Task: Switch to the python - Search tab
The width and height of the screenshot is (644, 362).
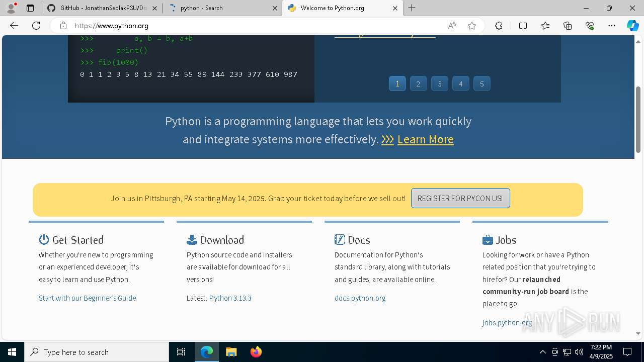Action: coord(222,8)
